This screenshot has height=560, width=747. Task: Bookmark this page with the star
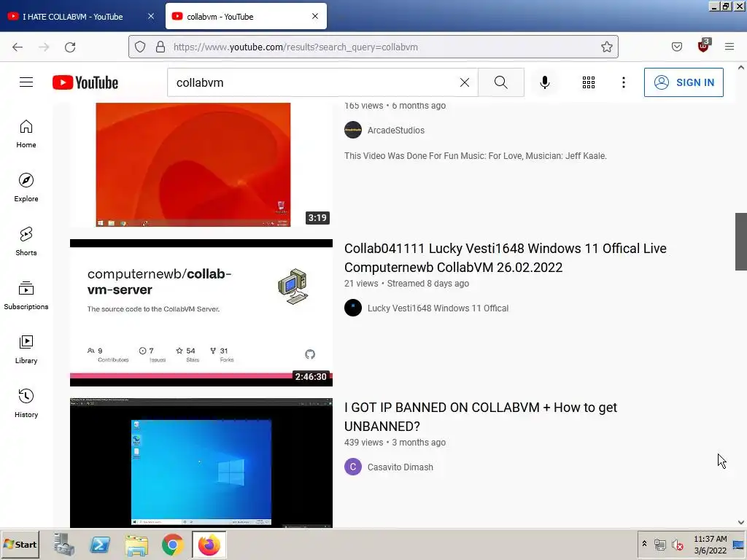point(606,47)
